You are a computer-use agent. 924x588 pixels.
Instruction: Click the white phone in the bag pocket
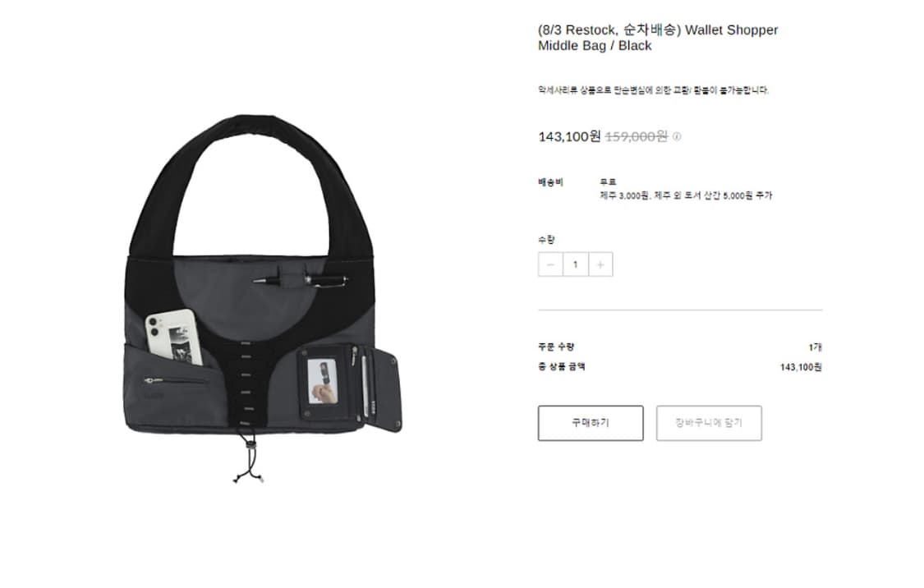tap(173, 338)
